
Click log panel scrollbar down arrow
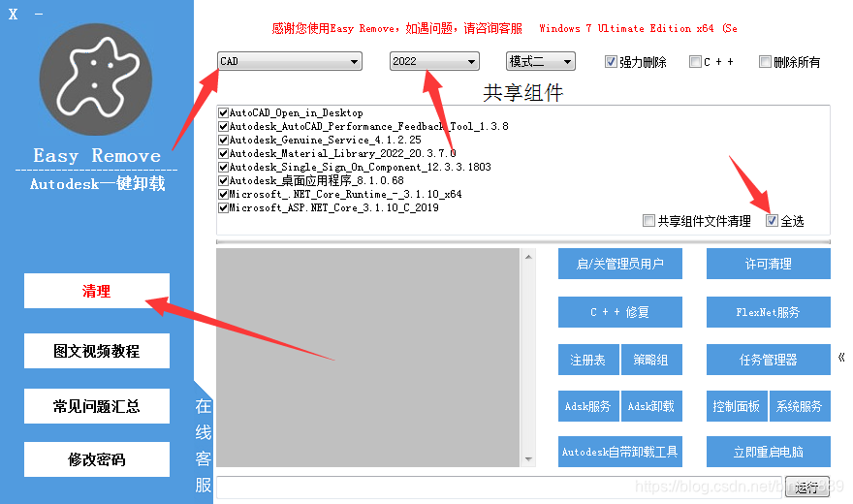[x=528, y=459]
